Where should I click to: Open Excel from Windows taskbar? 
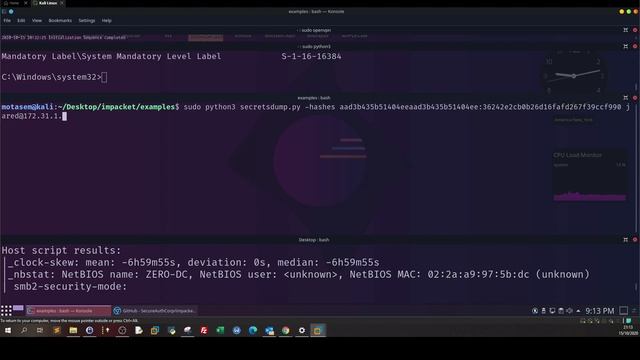click(220, 331)
